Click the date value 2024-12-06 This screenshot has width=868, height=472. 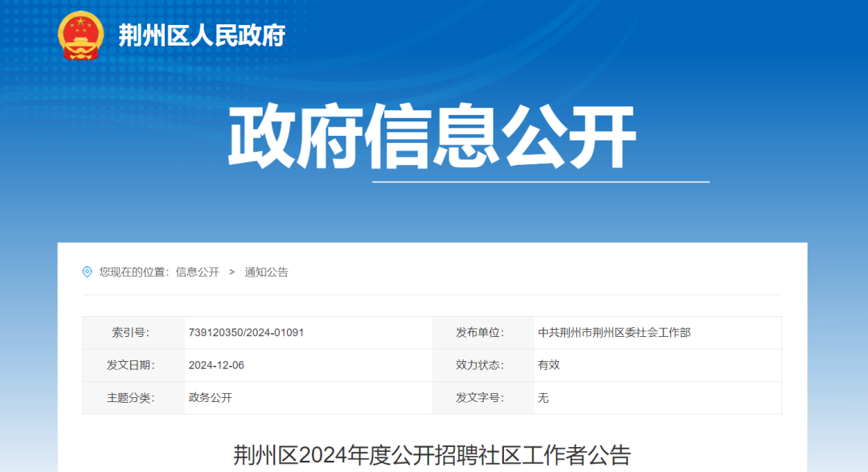[217, 364]
